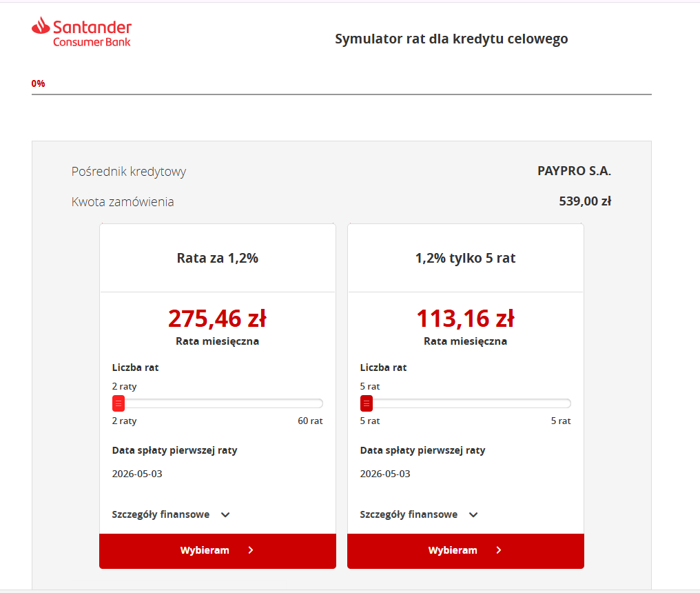
Task: Click the chevron icon in the 1,2% tylko 5 rat card
Action: [473, 514]
